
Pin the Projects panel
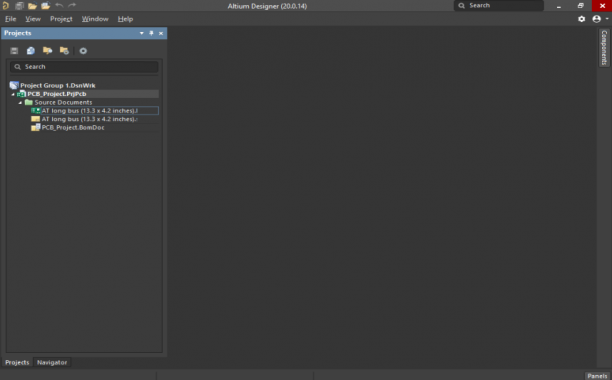pos(151,33)
